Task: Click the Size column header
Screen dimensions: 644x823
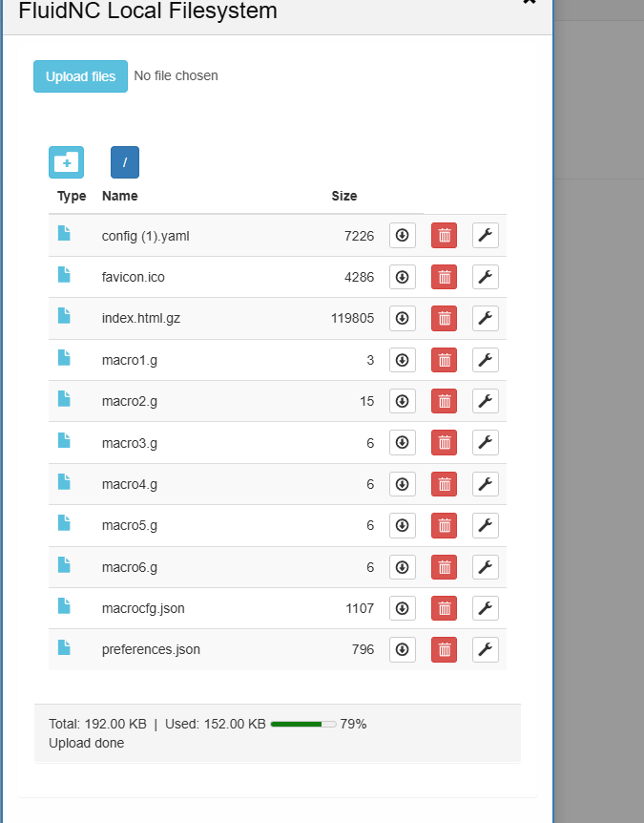Action: [x=344, y=196]
